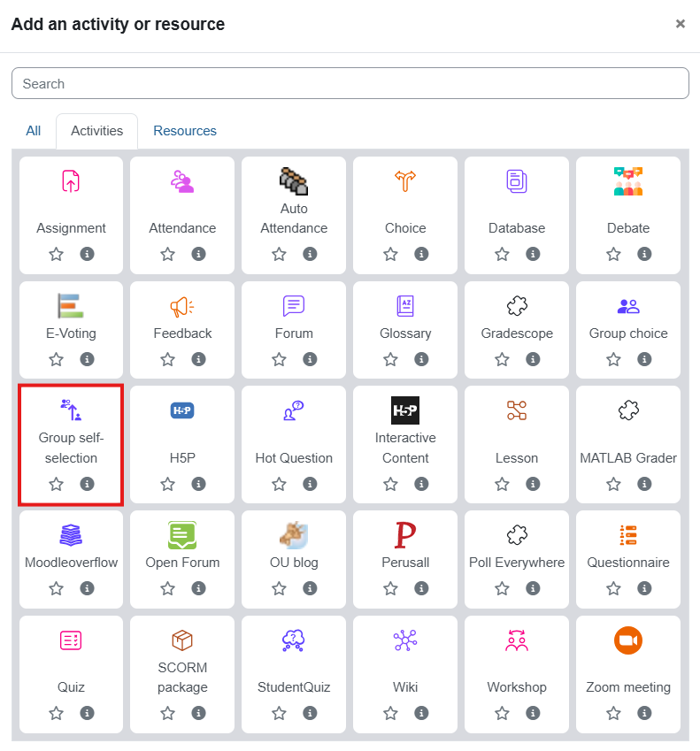
Task: Show info for the Lesson activity
Action: [533, 484]
